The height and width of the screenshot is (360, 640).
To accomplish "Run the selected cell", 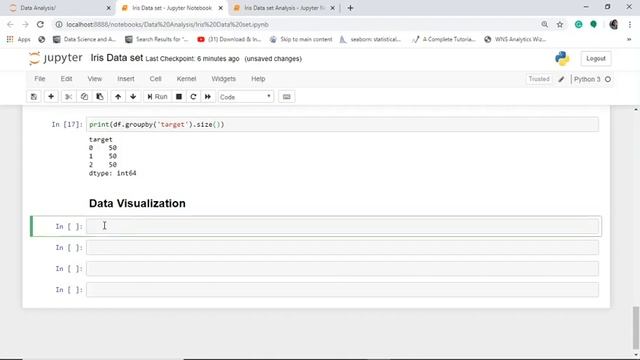I will pos(158,97).
